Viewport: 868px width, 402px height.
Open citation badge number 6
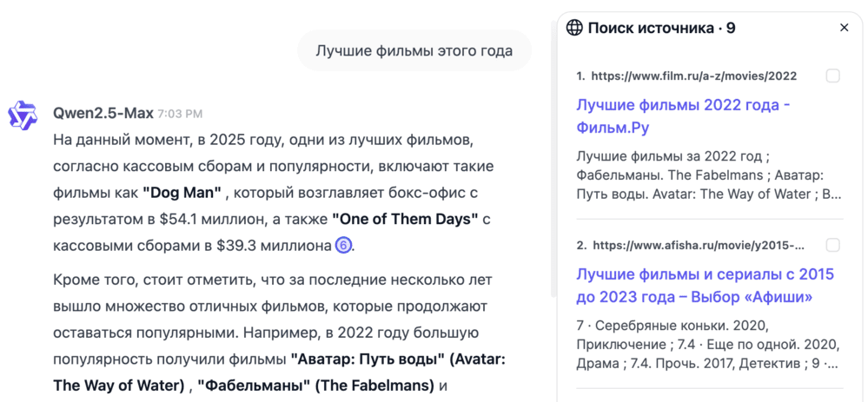coord(343,246)
